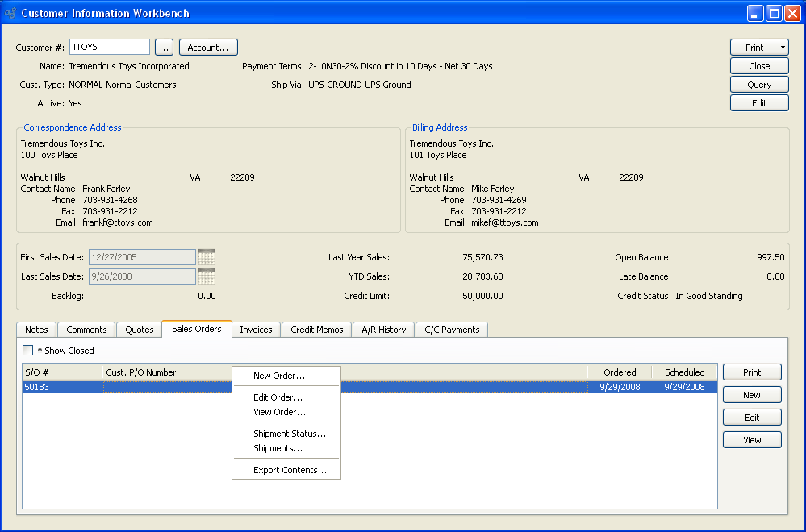Click the Account button
This screenshot has width=806, height=532.
[208, 48]
